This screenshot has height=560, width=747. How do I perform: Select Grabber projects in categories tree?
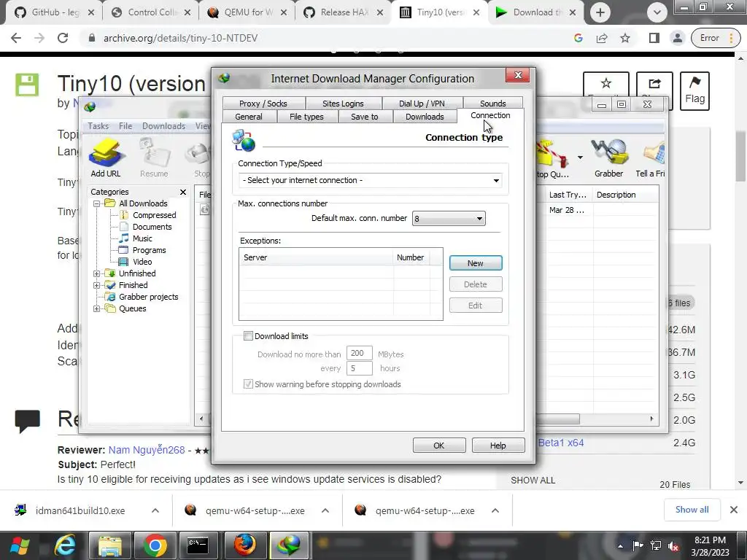pyautogui.click(x=148, y=297)
